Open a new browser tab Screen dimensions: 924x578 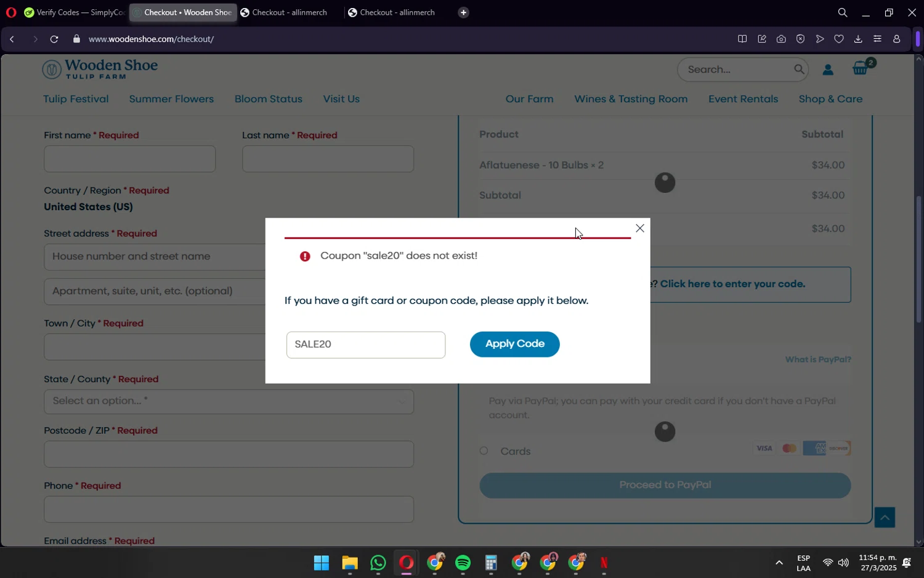[x=463, y=12]
